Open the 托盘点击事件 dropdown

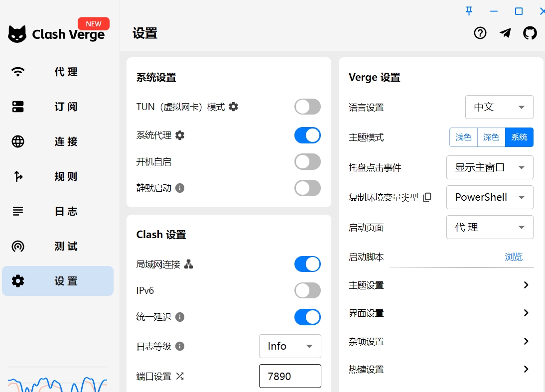(x=489, y=167)
